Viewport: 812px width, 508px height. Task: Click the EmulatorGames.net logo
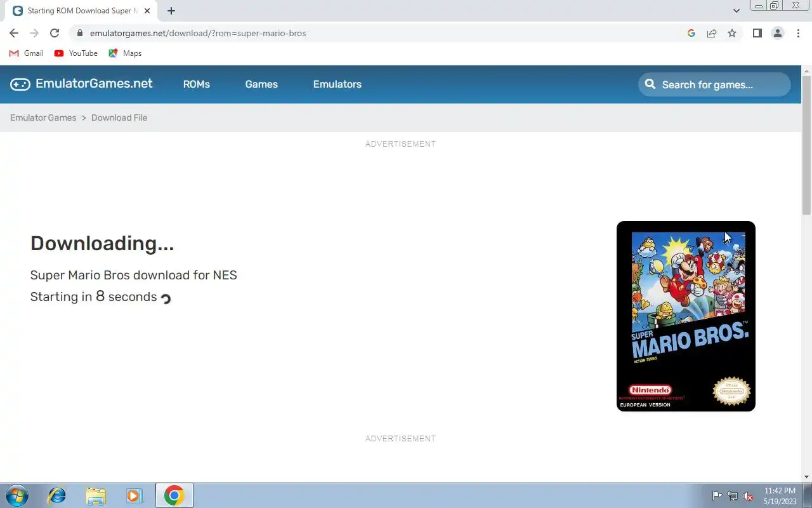[81, 84]
